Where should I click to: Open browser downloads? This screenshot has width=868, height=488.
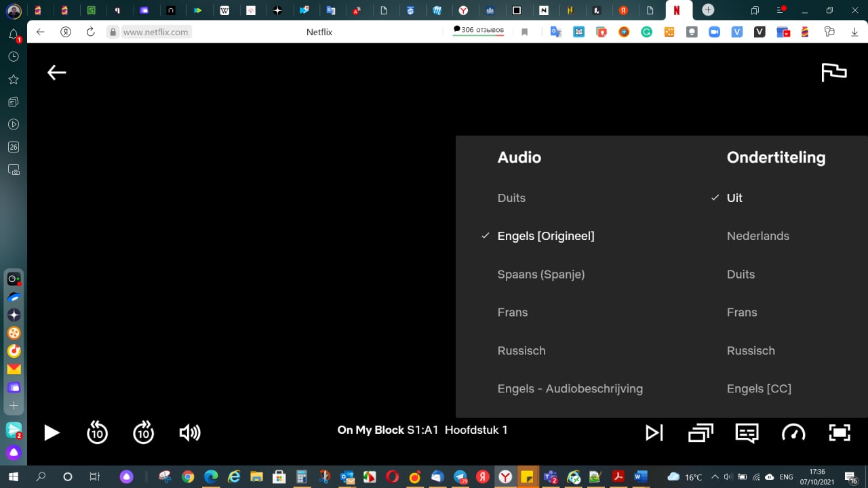tap(854, 32)
